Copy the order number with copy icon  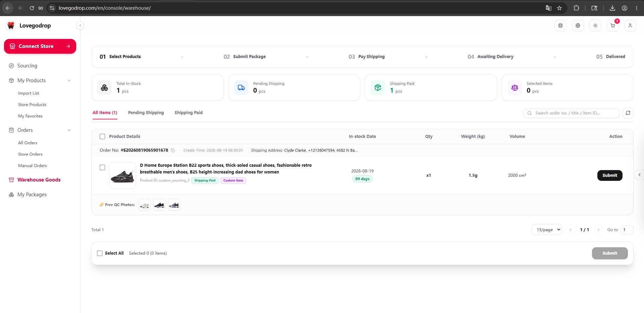point(173,150)
